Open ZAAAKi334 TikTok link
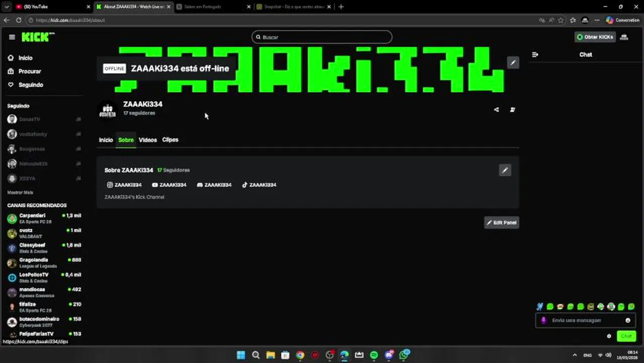The height and width of the screenshot is (363, 644). click(259, 185)
